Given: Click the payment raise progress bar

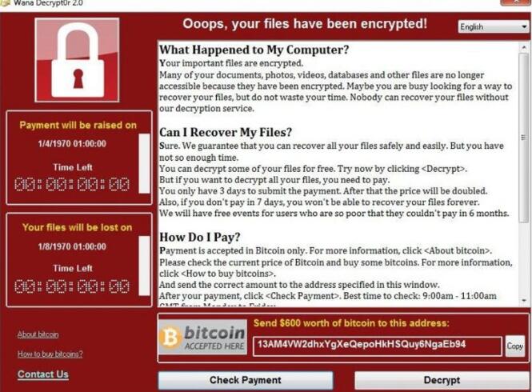Looking at the screenshot, I should [144, 163].
